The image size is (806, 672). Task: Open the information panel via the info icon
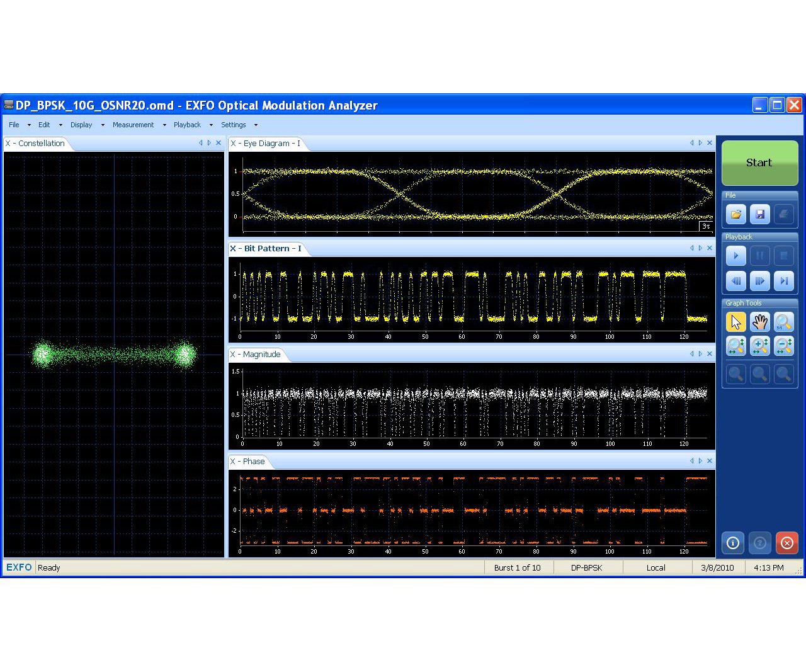click(732, 542)
